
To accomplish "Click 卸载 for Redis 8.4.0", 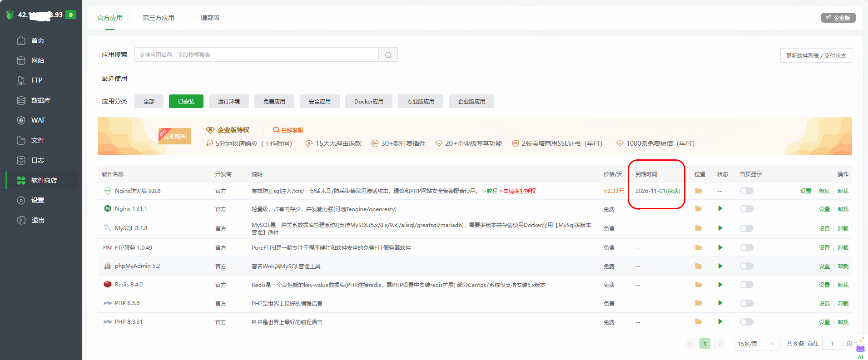I will point(843,285).
